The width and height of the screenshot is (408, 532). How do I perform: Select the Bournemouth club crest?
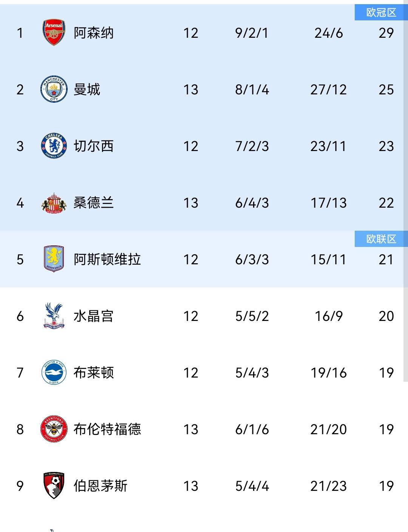pyautogui.click(x=54, y=486)
